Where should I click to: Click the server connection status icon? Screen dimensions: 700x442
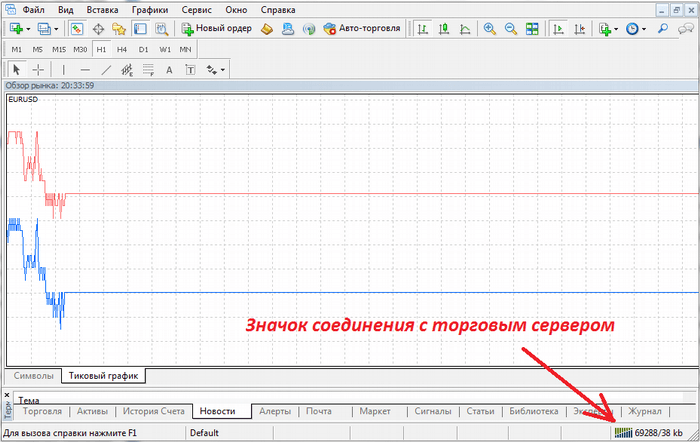tap(624, 432)
